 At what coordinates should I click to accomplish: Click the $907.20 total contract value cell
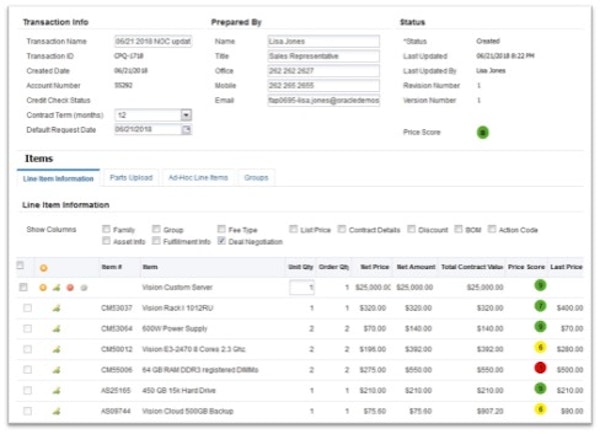[490, 411]
